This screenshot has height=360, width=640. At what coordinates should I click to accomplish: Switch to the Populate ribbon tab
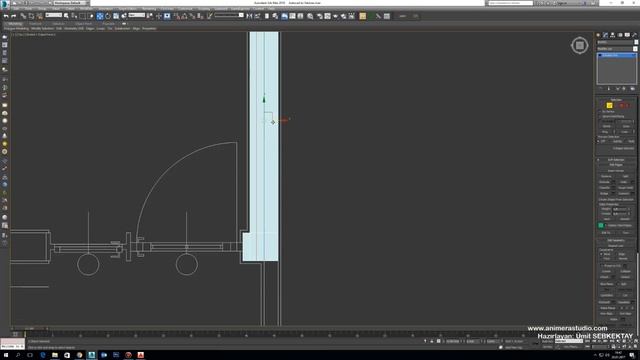point(109,24)
